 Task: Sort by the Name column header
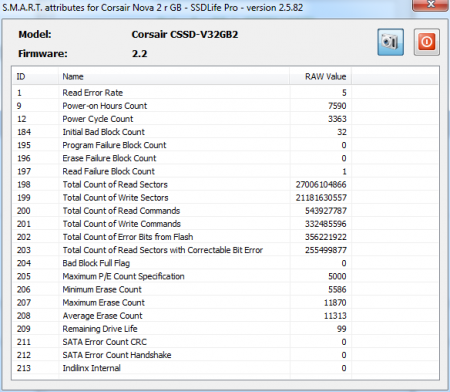(174, 77)
